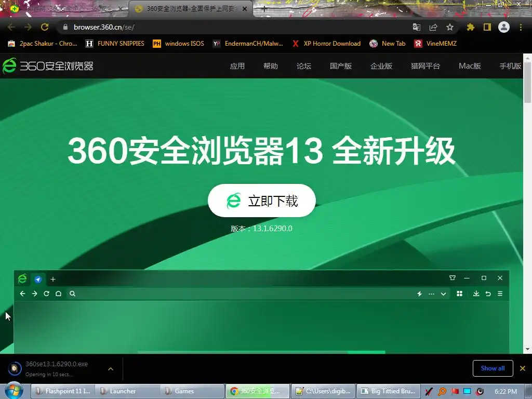Open the windows ISOS bookmark
The image size is (532, 399).
(179, 44)
